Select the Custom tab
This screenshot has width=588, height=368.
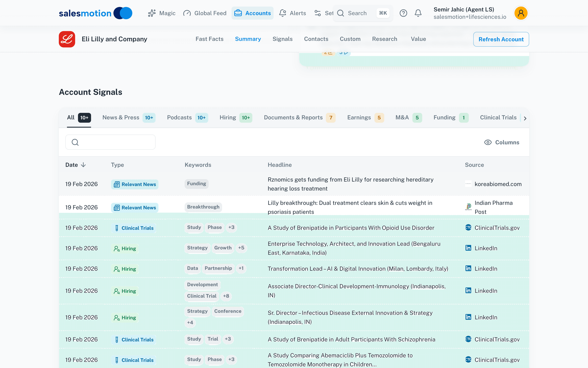350,39
